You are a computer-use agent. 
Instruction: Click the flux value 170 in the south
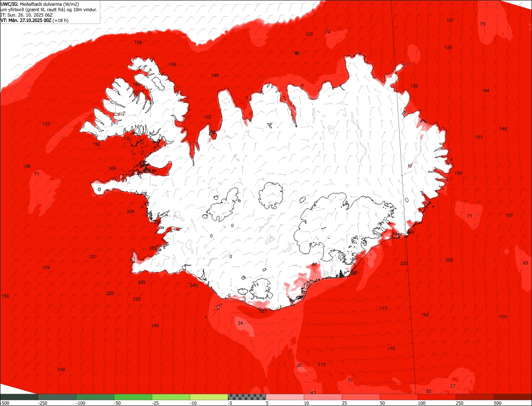(x=391, y=349)
